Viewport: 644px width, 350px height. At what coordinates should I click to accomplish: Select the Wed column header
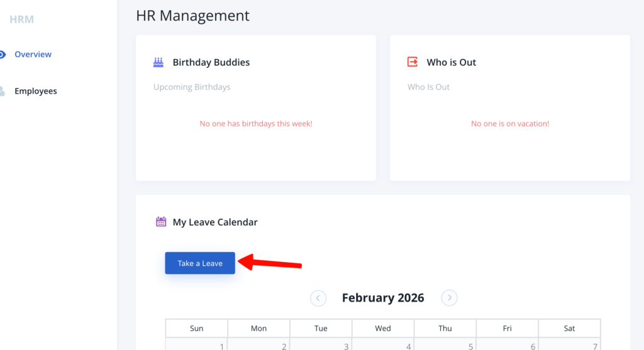pyautogui.click(x=383, y=328)
